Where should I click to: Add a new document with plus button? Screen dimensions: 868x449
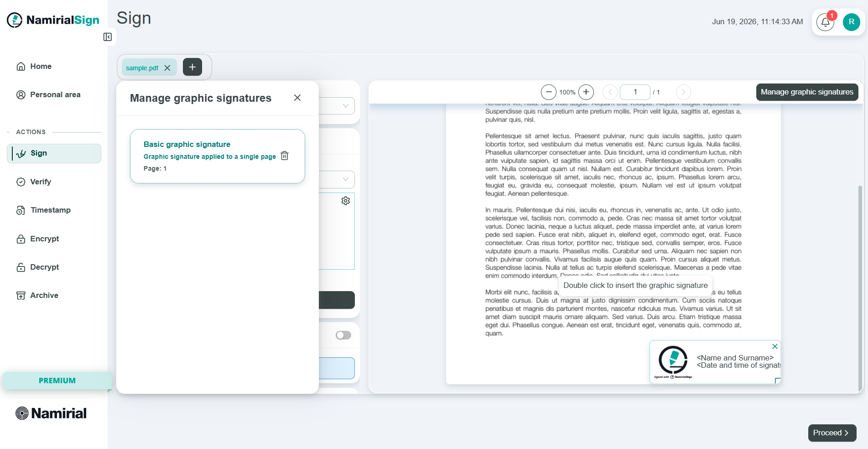click(192, 67)
